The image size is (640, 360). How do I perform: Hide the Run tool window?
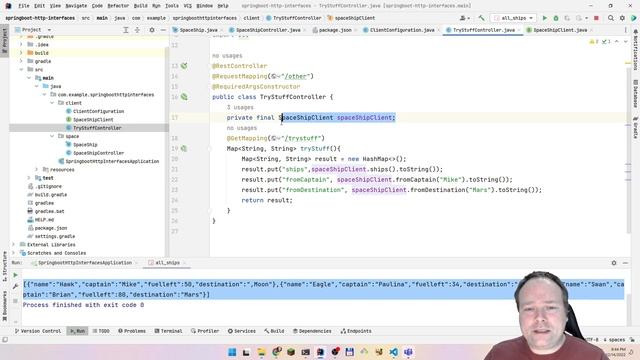click(x=625, y=263)
